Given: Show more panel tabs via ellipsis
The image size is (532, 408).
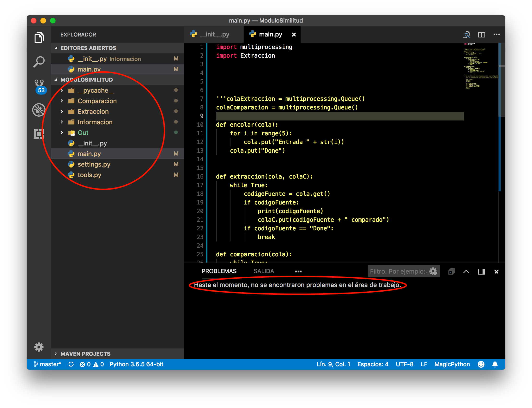Looking at the screenshot, I should (x=298, y=271).
